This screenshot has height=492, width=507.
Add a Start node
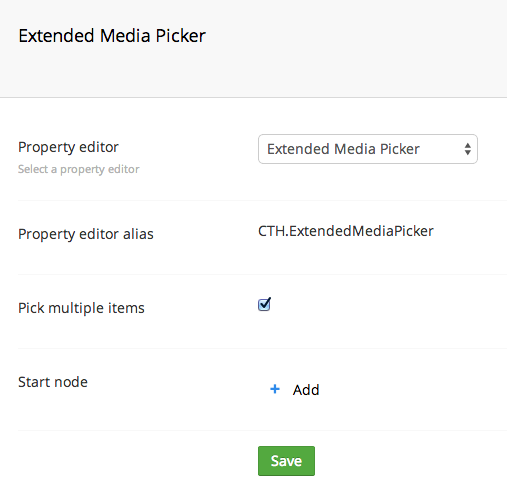294,389
